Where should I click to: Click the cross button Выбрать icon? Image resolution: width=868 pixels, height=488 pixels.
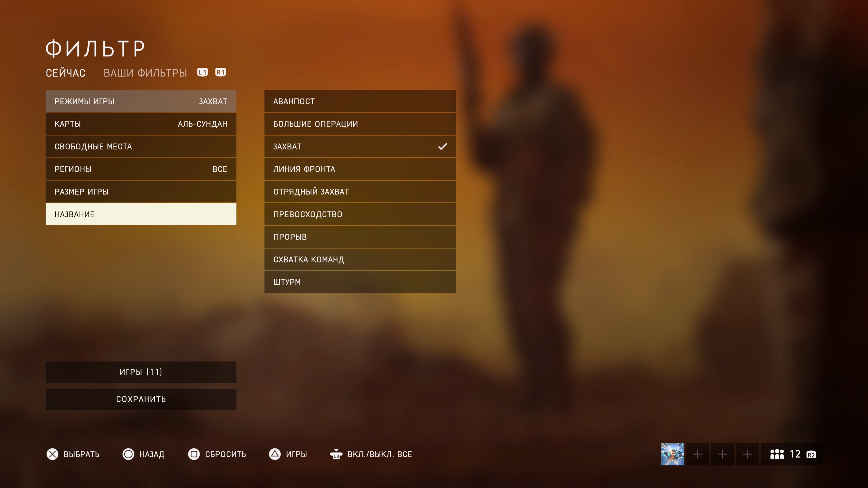coord(52,454)
